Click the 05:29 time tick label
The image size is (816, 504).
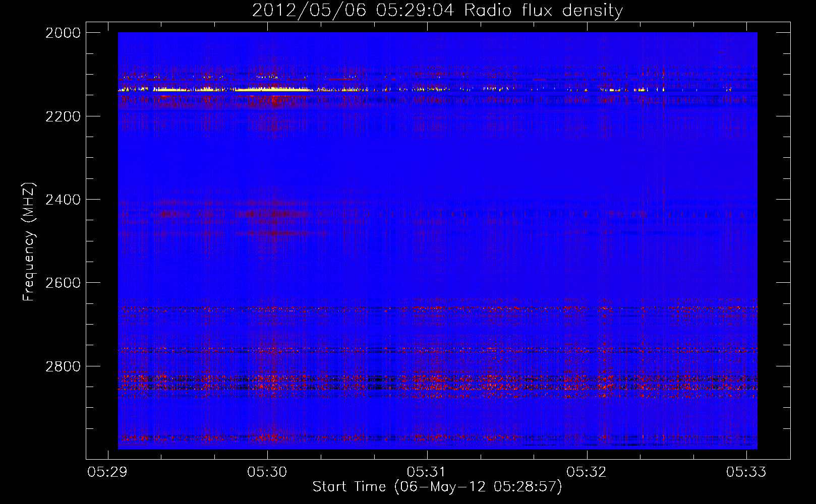click(x=107, y=472)
